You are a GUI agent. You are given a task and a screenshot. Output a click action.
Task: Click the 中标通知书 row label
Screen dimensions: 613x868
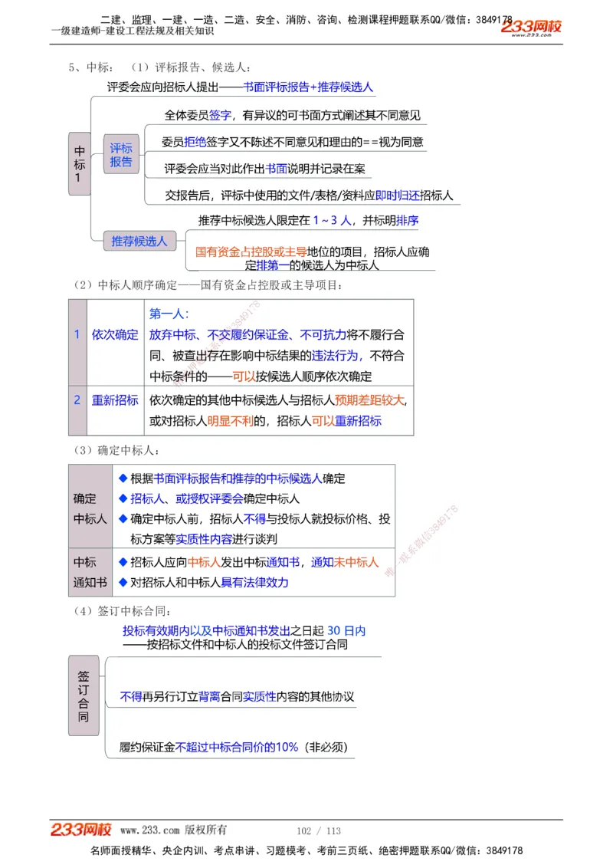click(90, 574)
